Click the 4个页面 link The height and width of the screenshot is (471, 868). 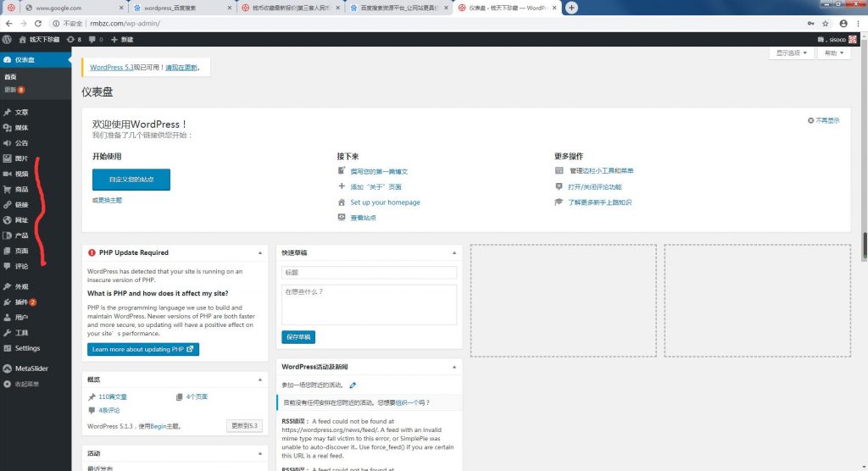tap(197, 396)
